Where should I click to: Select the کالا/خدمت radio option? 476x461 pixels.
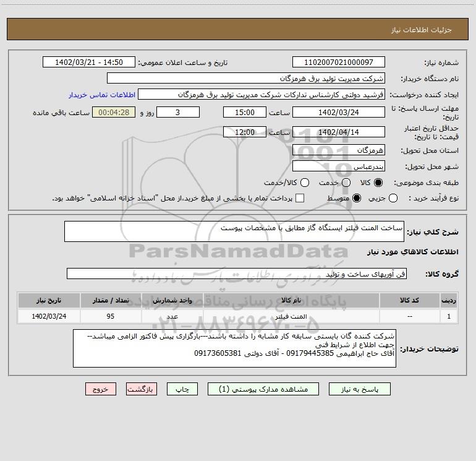coord(305,183)
